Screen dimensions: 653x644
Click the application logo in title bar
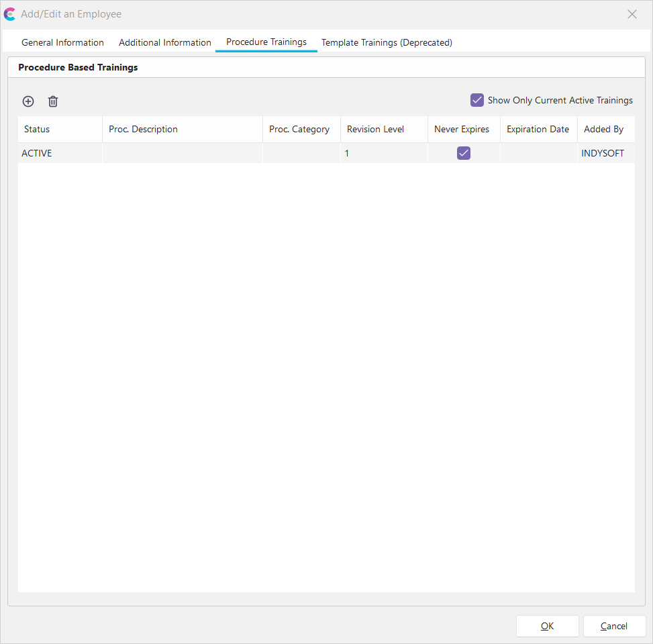coord(10,14)
